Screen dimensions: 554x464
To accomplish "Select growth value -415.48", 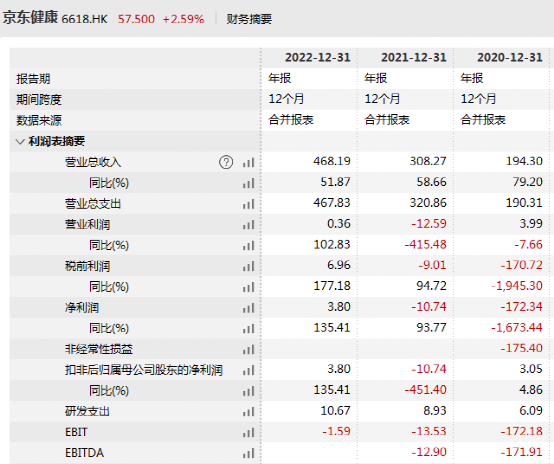I will tap(425, 245).
